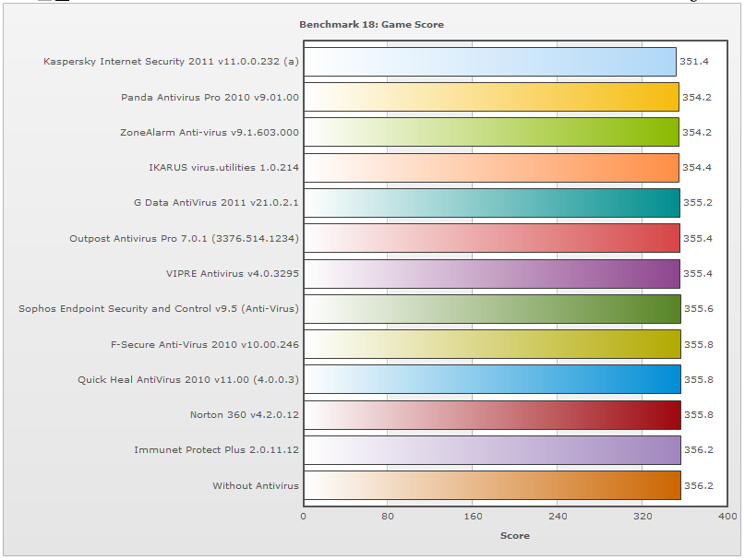Click the 355.8 value next to Norton 360
Screen dimensions: 745x560
click(x=699, y=415)
